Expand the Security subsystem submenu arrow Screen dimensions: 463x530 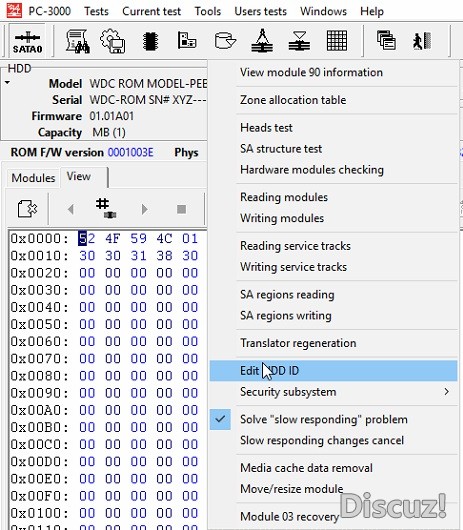tap(446, 392)
